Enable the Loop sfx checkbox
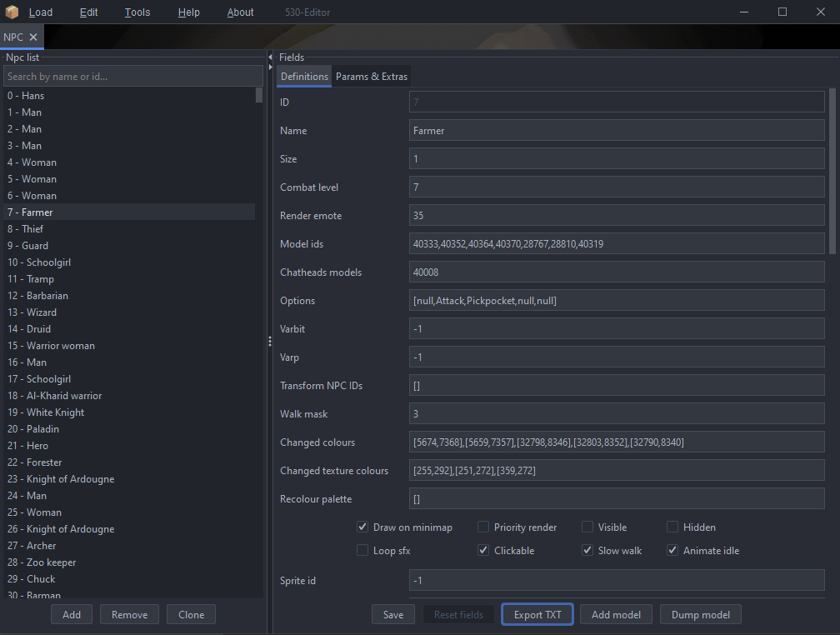The height and width of the screenshot is (635, 840). coord(362,550)
